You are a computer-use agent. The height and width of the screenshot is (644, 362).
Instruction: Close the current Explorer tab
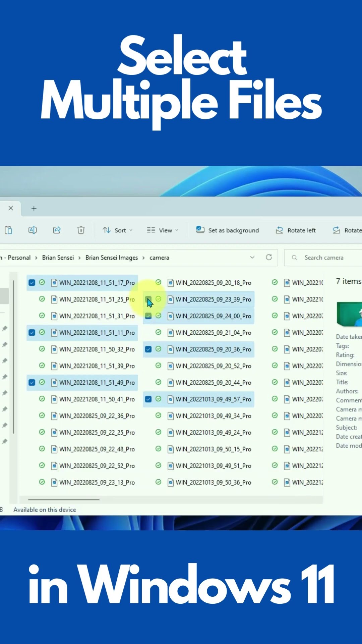(x=11, y=208)
